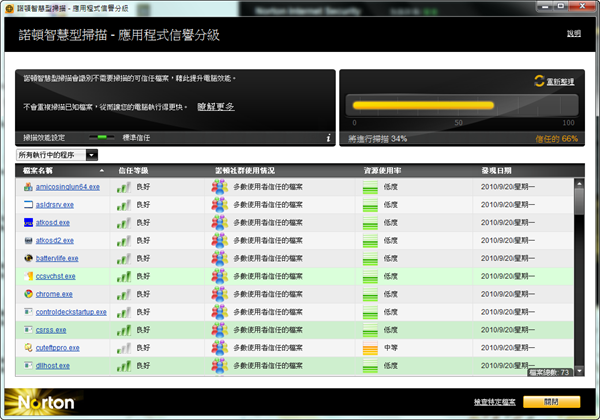Click the atkosd2.exe file icon
The width and height of the screenshot is (600, 420).
tap(28, 240)
